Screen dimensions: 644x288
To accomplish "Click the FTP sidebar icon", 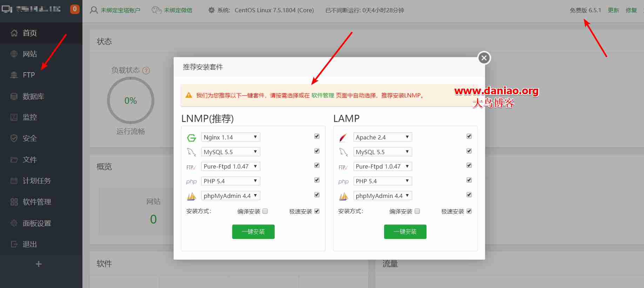I will [x=14, y=75].
